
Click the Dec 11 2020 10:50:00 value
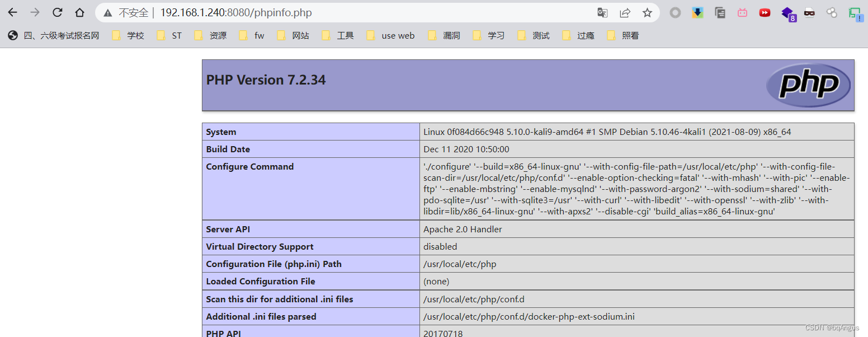466,149
